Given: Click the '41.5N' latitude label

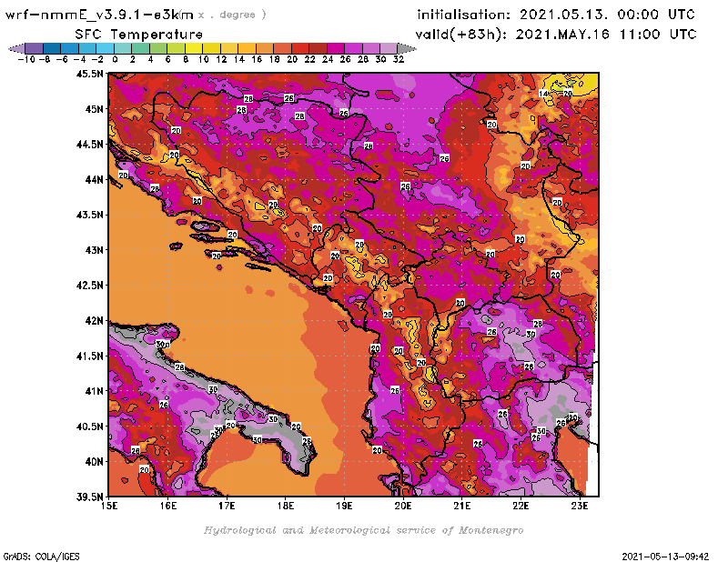Looking at the screenshot, I should point(89,356).
